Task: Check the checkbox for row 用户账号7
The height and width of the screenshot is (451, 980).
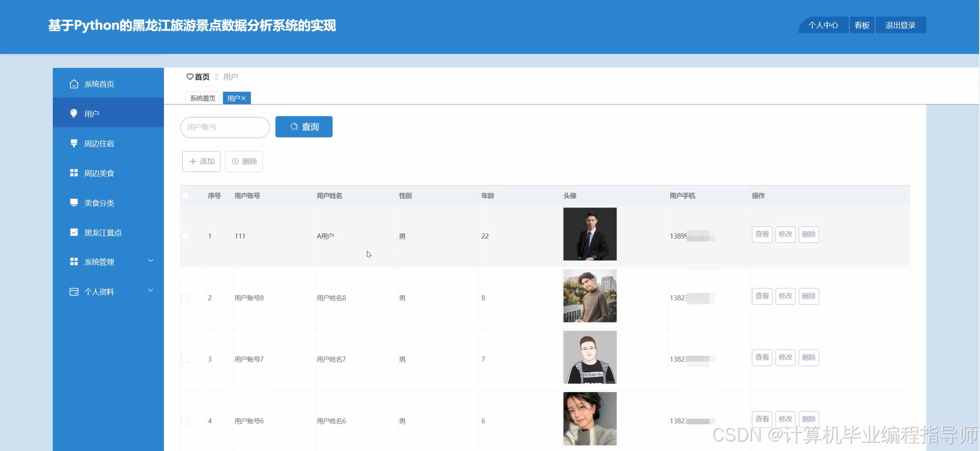Action: [x=185, y=359]
